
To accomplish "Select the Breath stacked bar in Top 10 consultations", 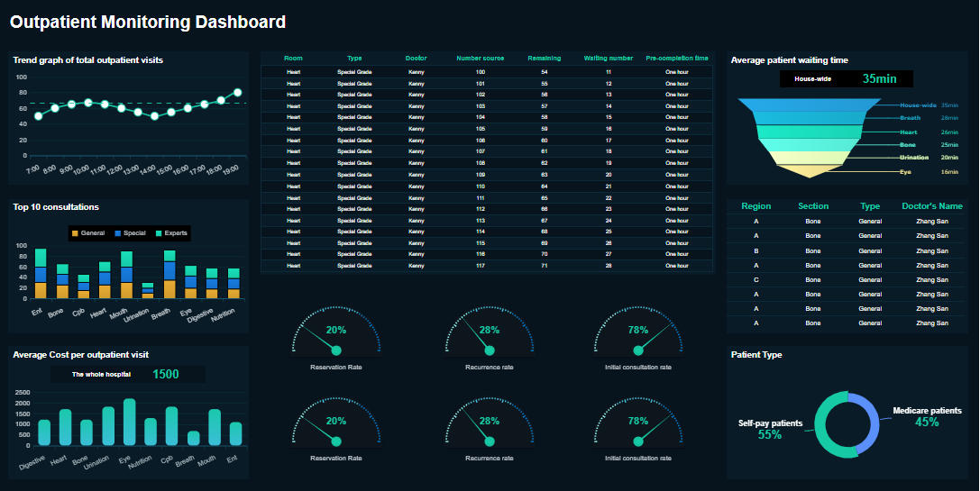I will [169, 274].
